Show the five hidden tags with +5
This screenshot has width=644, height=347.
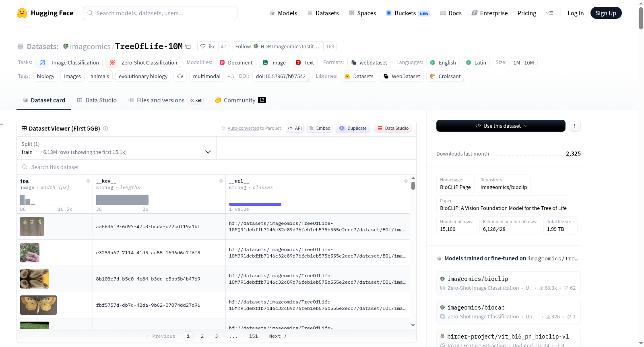(x=231, y=76)
